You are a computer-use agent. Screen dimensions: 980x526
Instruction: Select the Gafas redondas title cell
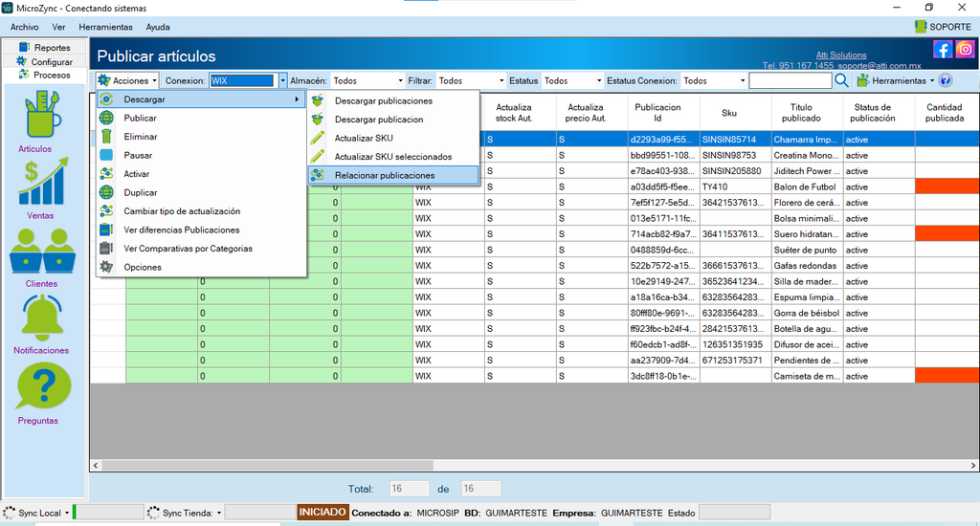[x=808, y=266]
